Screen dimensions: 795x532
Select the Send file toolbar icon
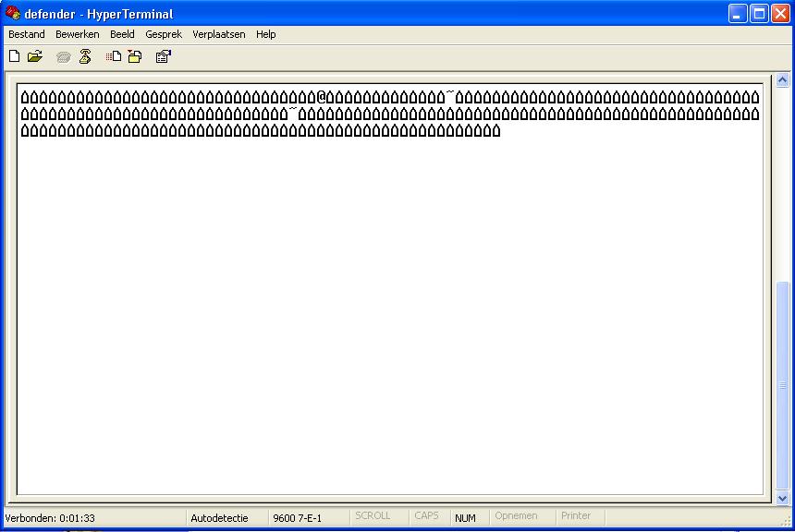coord(111,56)
